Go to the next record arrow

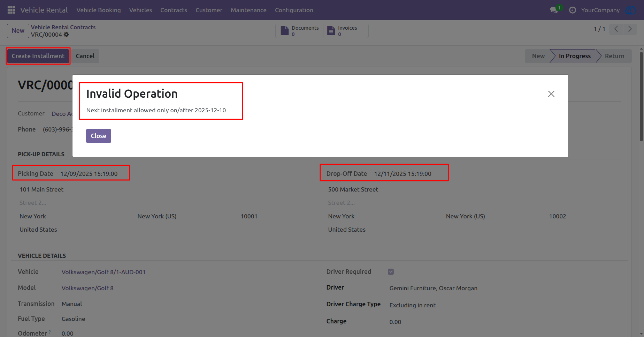pyautogui.click(x=630, y=29)
